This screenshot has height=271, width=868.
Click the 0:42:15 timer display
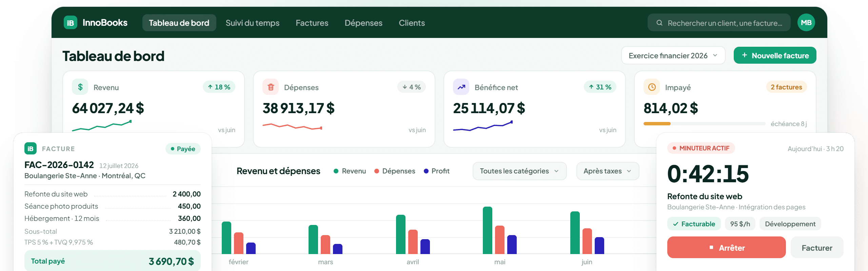(x=708, y=173)
